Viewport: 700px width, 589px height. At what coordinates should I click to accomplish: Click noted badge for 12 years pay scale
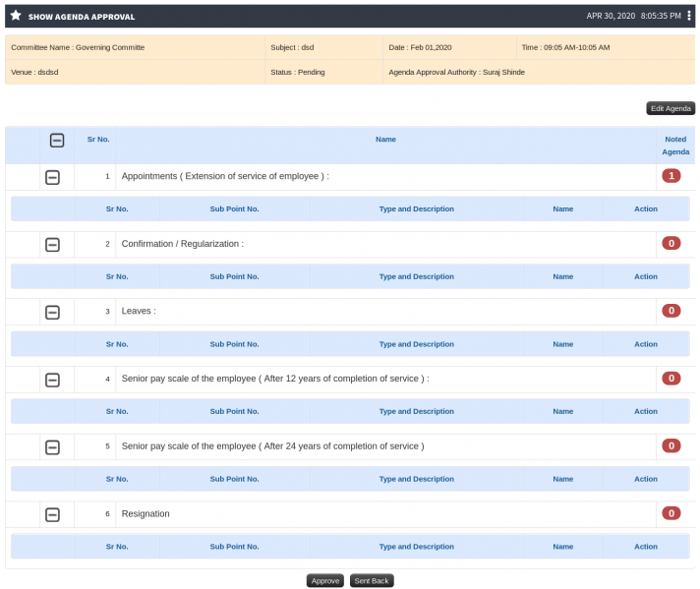point(671,379)
